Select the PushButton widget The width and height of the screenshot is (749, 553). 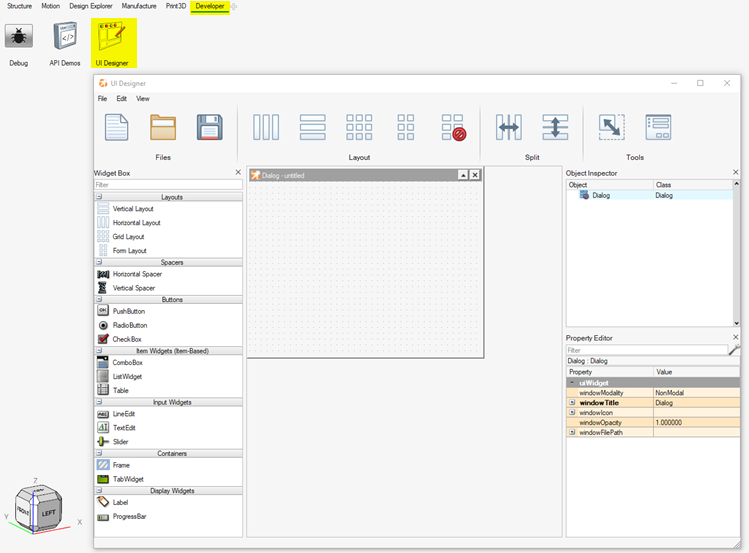128,311
